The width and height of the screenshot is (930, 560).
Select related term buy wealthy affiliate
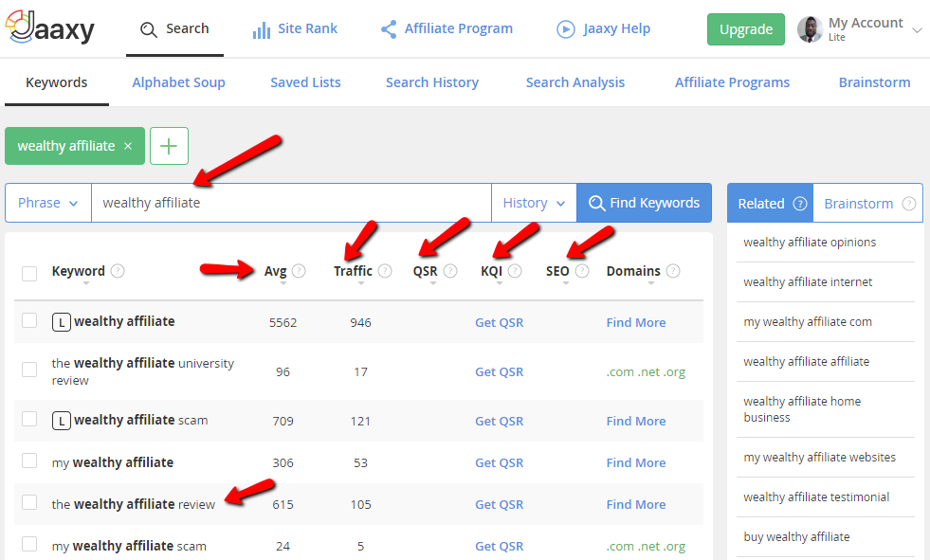point(796,536)
